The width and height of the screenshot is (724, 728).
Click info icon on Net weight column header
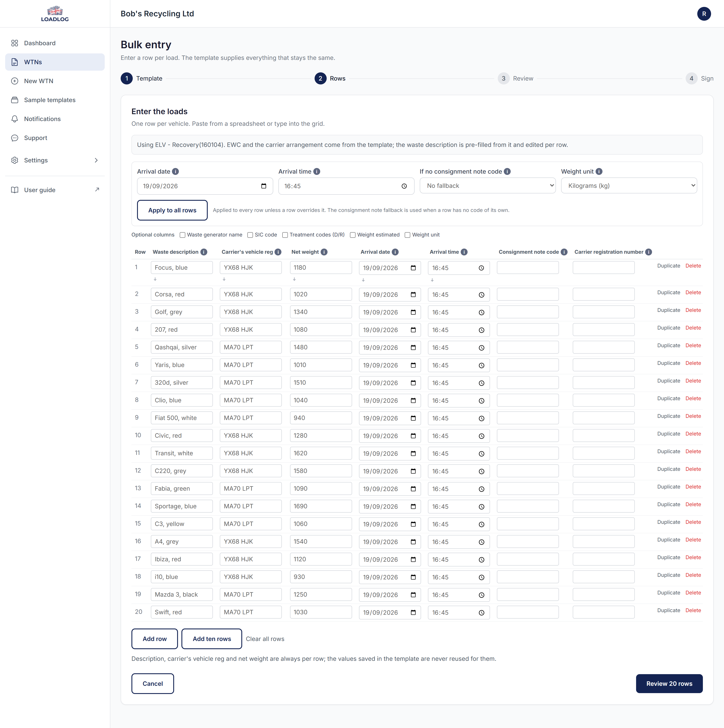pyautogui.click(x=324, y=252)
